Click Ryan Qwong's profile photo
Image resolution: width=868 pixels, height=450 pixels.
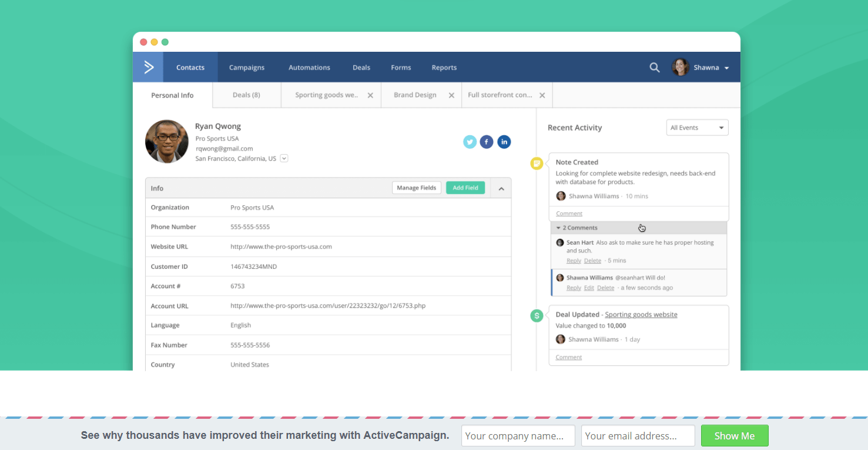click(x=167, y=142)
